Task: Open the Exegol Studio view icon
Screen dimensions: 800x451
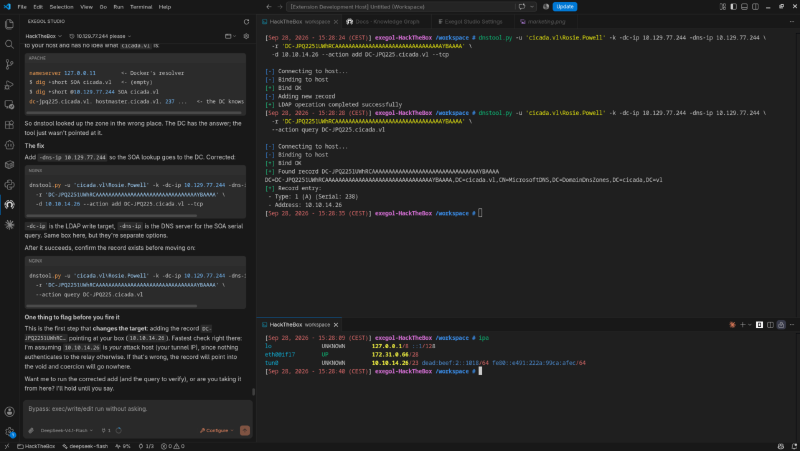Action: coord(9,205)
